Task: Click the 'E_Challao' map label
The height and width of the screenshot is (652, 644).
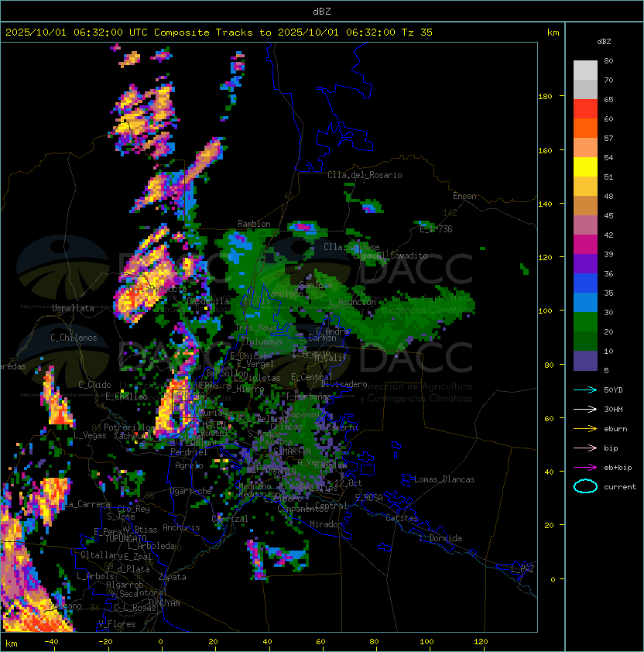Action: click(126, 396)
